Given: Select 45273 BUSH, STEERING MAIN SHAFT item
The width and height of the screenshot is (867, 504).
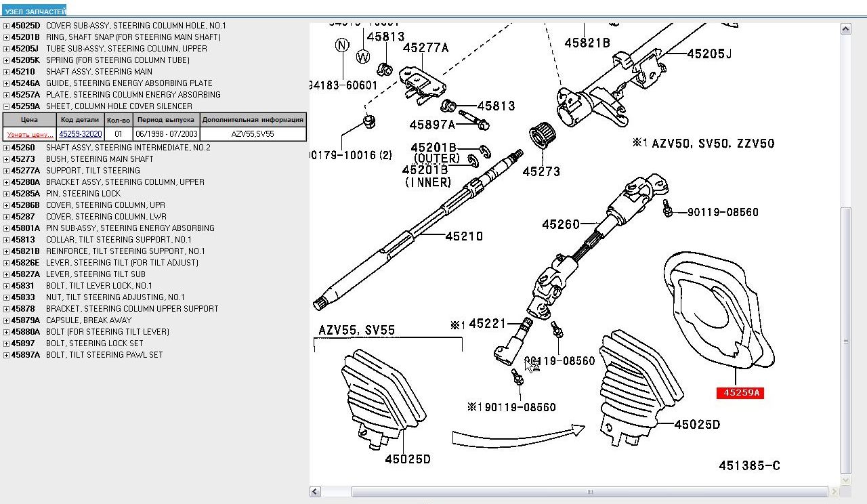Looking at the screenshot, I should click(x=99, y=159).
